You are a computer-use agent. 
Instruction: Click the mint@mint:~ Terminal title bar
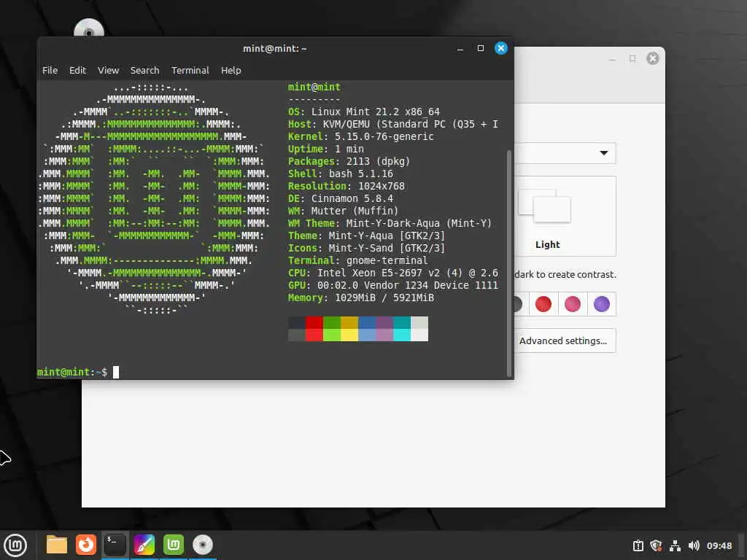[x=275, y=49]
